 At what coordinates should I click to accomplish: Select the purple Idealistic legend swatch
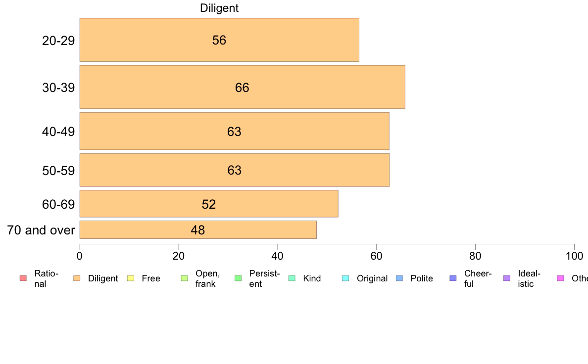507,278
